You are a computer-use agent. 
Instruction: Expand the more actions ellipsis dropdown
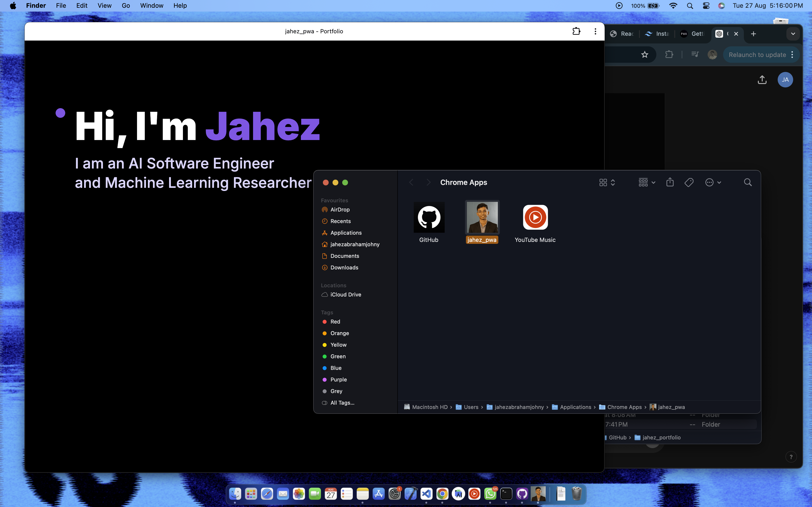[x=713, y=182]
